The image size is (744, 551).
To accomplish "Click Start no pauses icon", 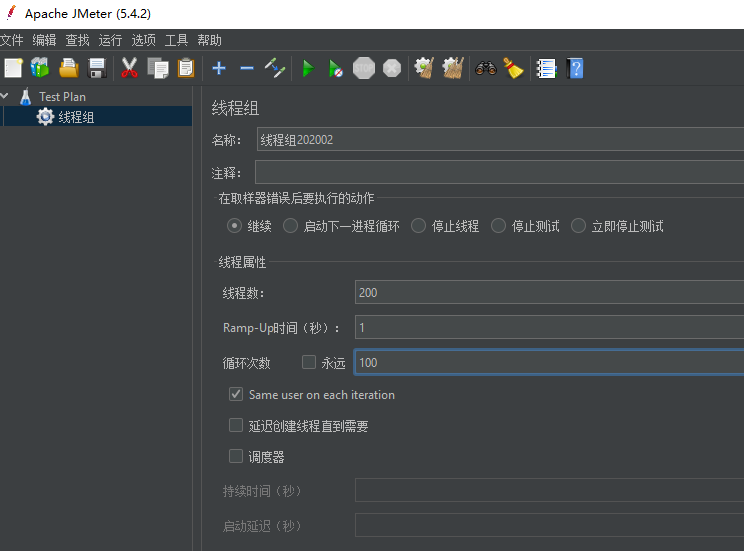I will 336,68.
